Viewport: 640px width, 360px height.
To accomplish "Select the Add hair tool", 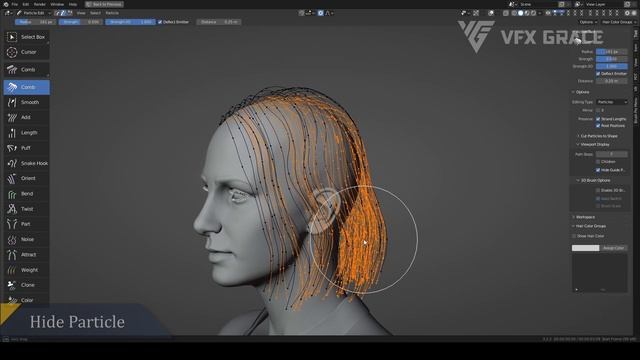I will coord(27,118).
